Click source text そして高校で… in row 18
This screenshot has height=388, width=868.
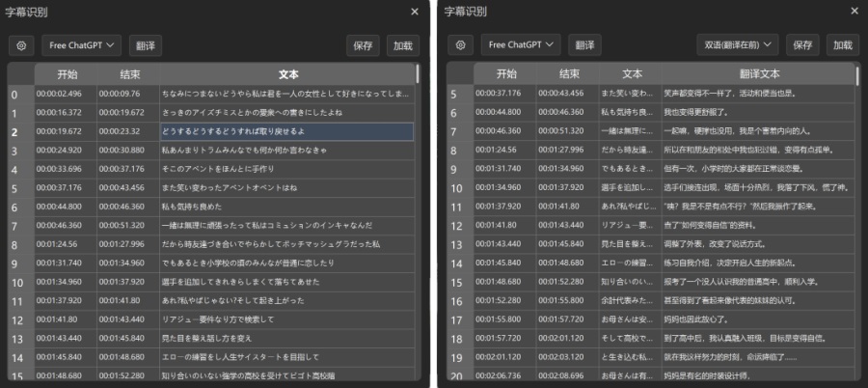pyautogui.click(x=631, y=339)
